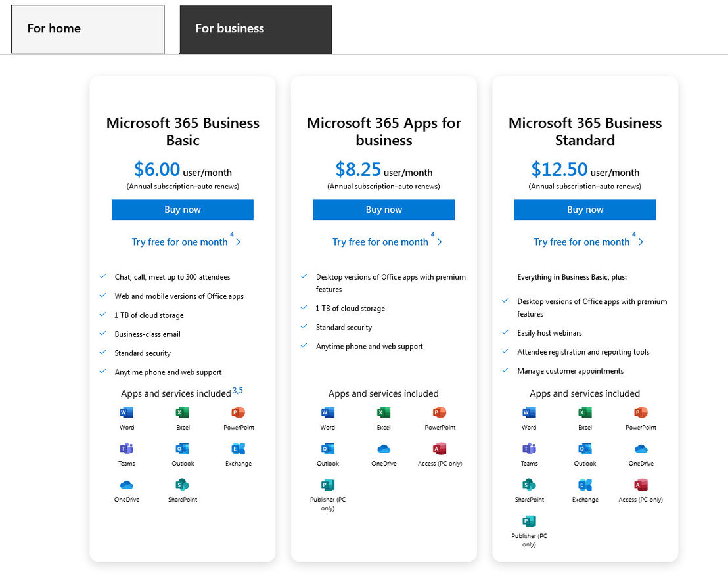Click Excel icon in Business Basic plan
Viewport: 728px width, 574px height.
pos(183,412)
